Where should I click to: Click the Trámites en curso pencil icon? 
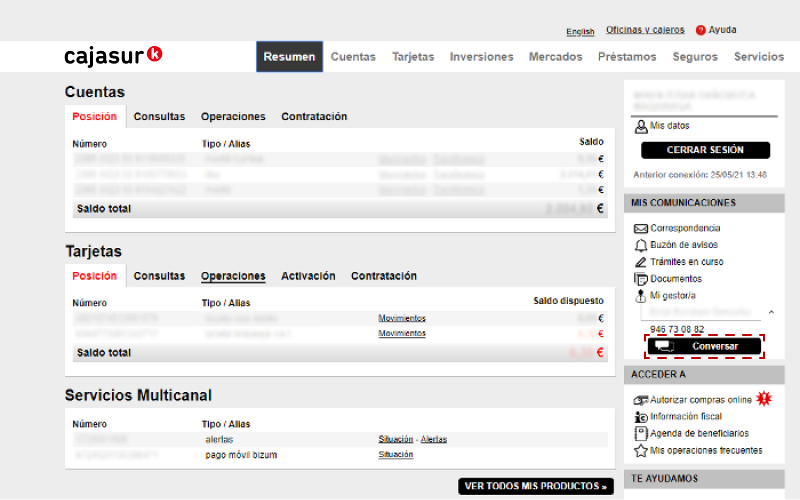click(641, 262)
